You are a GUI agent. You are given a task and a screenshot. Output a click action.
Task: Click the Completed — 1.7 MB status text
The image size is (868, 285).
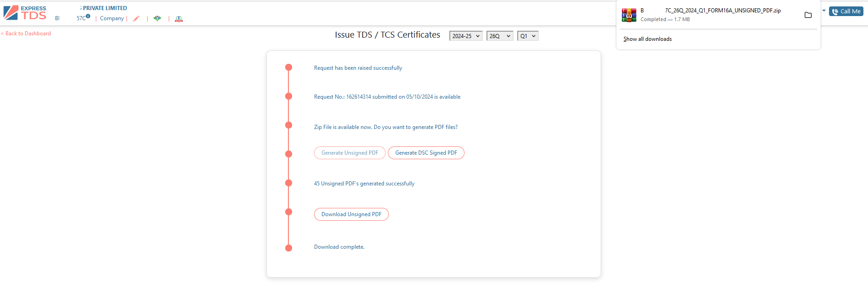665,19
